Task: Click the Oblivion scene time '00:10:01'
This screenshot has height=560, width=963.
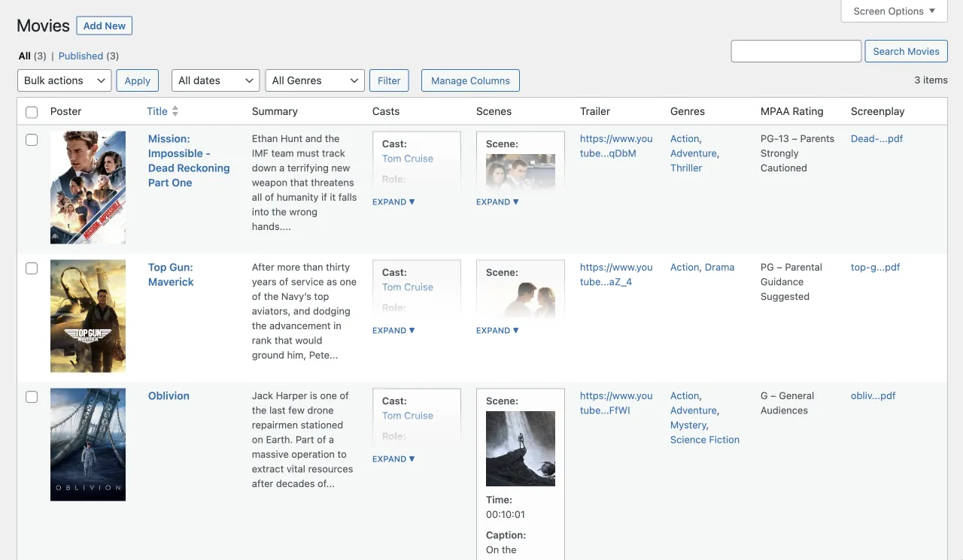Action: point(506,515)
